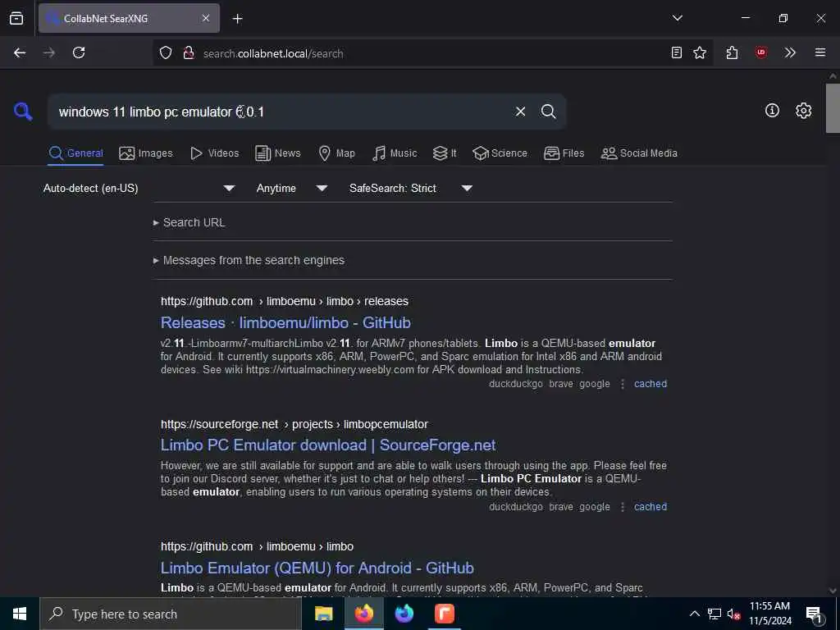Submit search with magnifier button
840x630 pixels.
click(548, 112)
